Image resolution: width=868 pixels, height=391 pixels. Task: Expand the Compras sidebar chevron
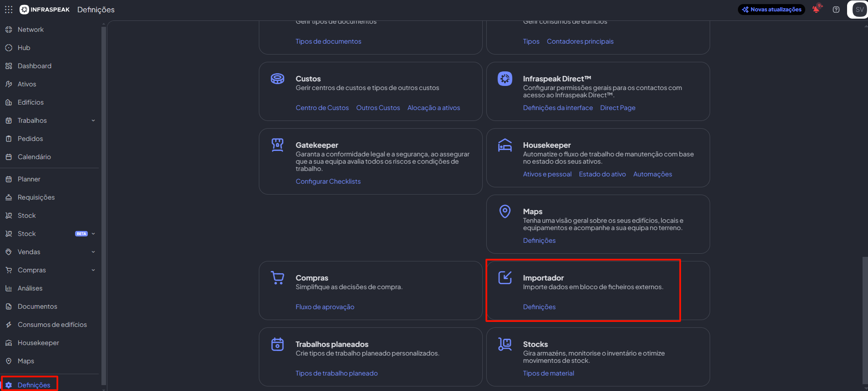pos(93,270)
